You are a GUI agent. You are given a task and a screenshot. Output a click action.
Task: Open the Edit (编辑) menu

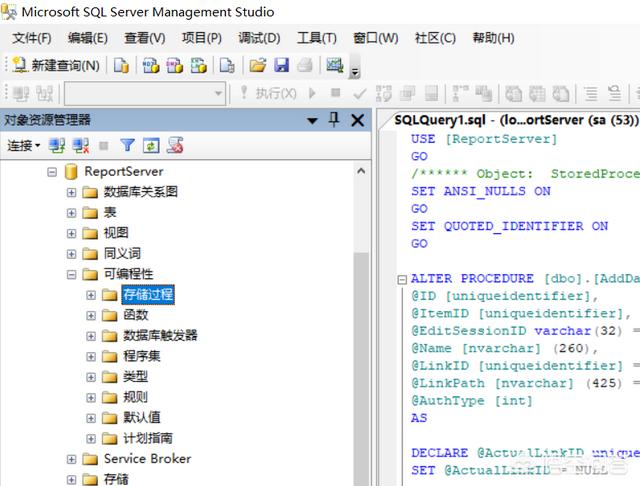coord(88,38)
